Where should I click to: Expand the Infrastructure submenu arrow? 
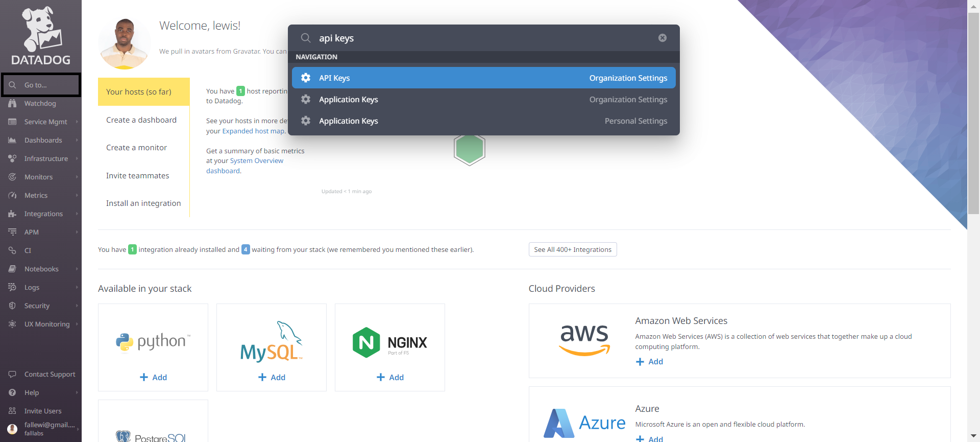pos(77,158)
